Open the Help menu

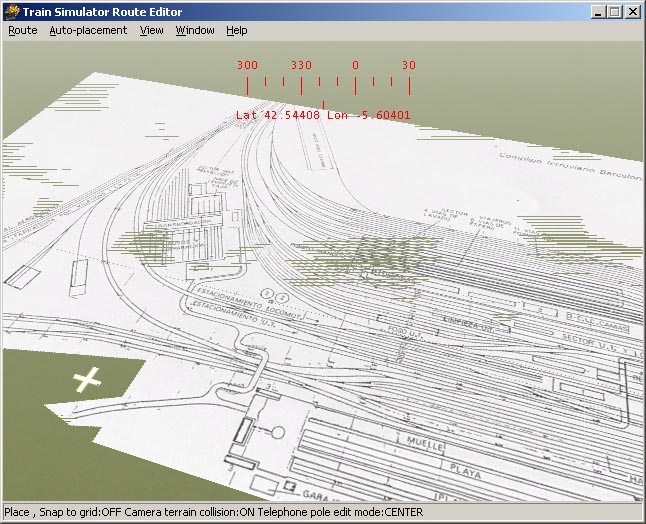pos(236,30)
